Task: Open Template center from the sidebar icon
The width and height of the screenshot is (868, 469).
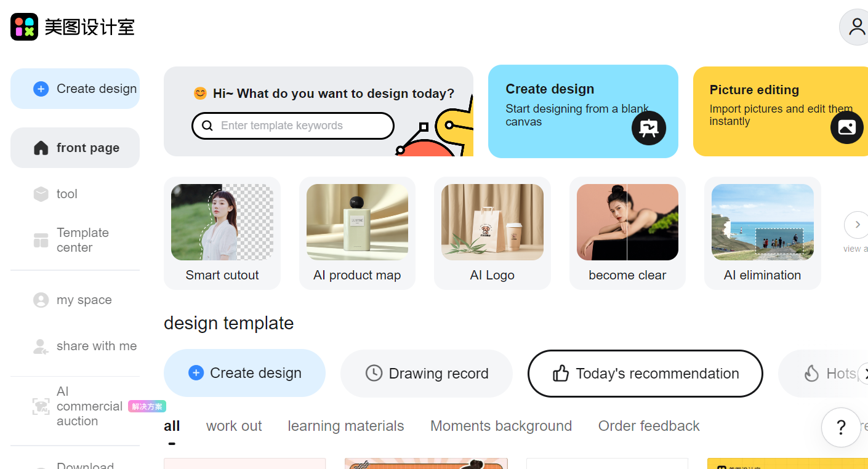Action: coord(41,239)
